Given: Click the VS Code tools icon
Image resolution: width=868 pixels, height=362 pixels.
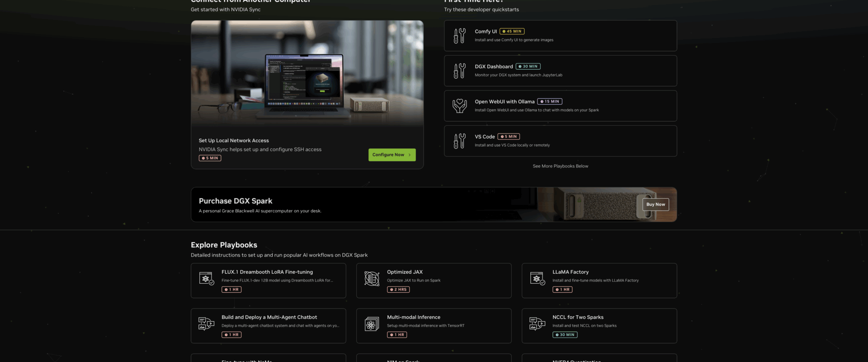Looking at the screenshot, I should (x=459, y=141).
